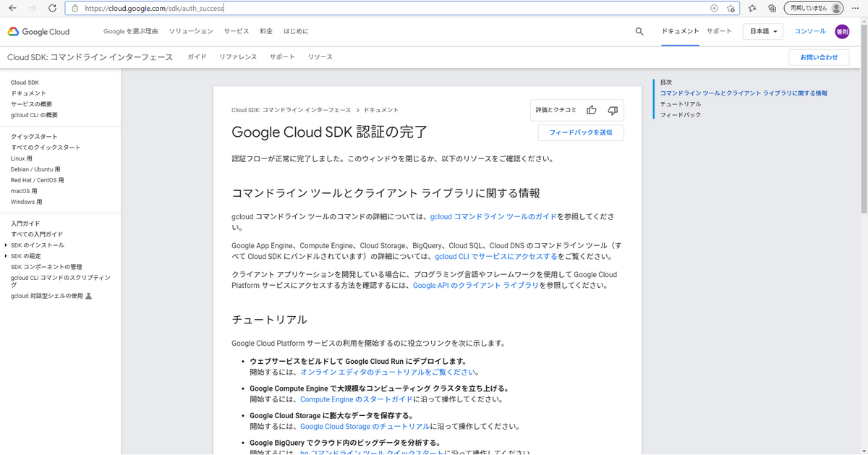The image size is (868, 455).
Task: Rate the page with thumbs up
Action: pos(592,110)
